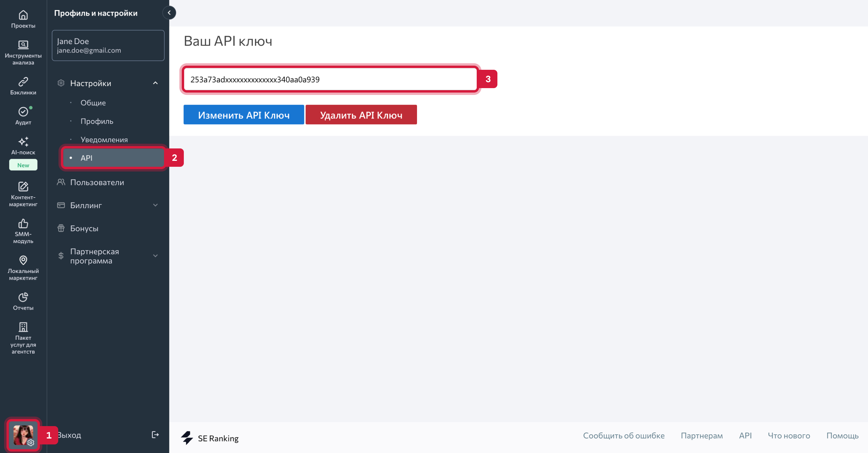Screen dimensions: 868x453
Task: Click the Удалить API Ключ button
Action: click(x=361, y=115)
